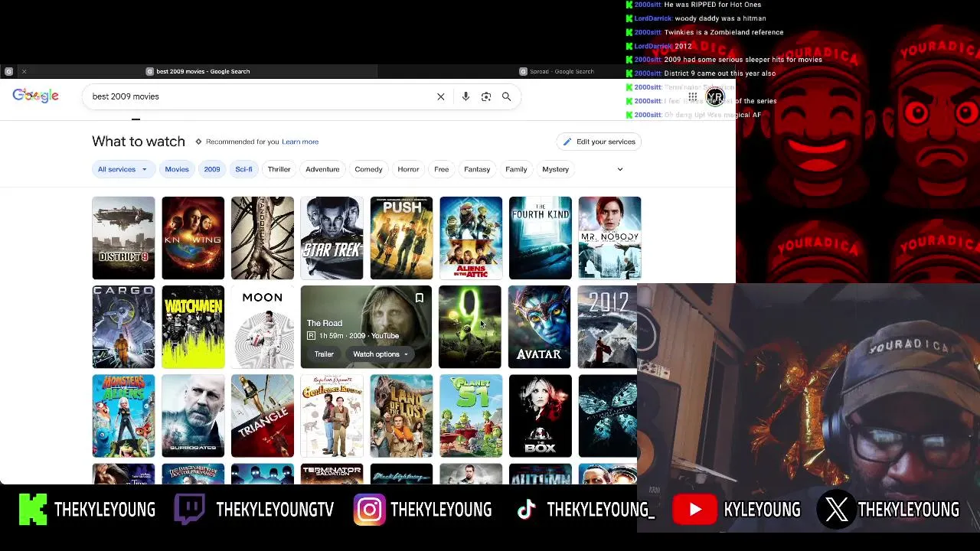Viewport: 980px width, 551px height.
Task: Click the Instagram logo in stream banner
Action: (369, 510)
